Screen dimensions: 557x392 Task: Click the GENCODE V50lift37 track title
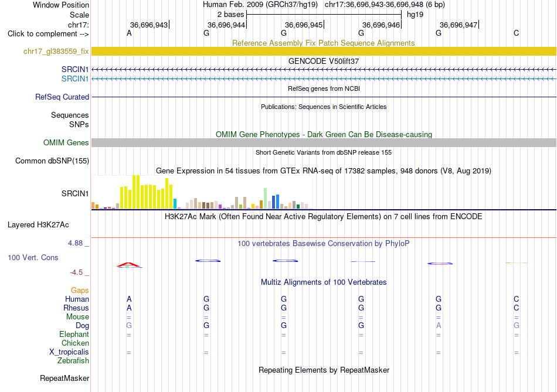click(x=324, y=61)
